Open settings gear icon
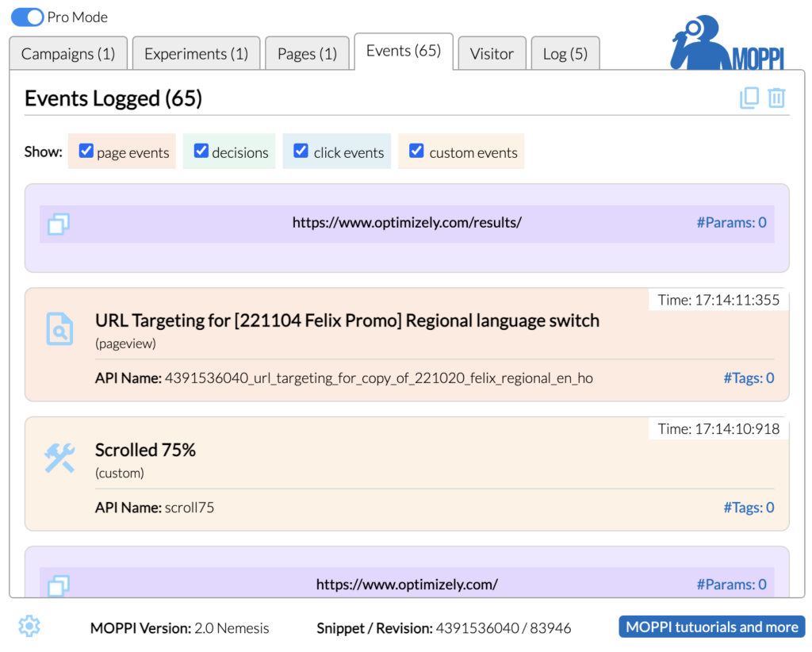The height and width of the screenshot is (652, 812). (29, 626)
